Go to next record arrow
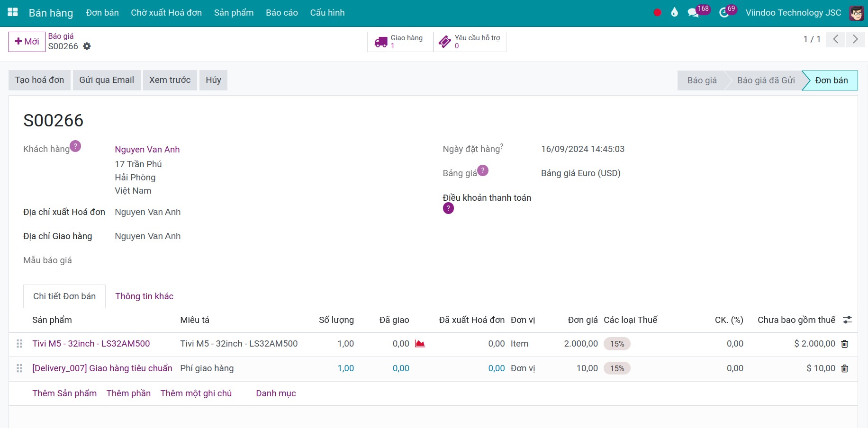This screenshot has height=428, width=868. (x=855, y=39)
